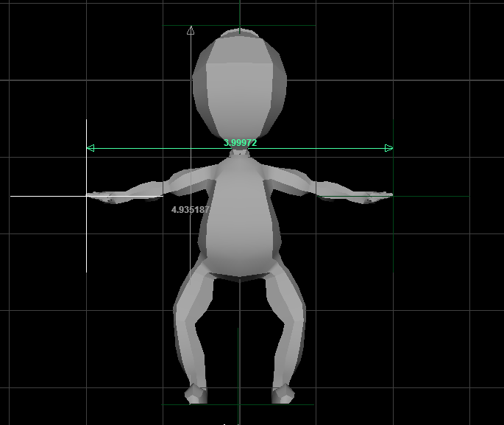Select the upward arrowhead of the vertical measurement
504x425 pixels.
[x=191, y=30]
